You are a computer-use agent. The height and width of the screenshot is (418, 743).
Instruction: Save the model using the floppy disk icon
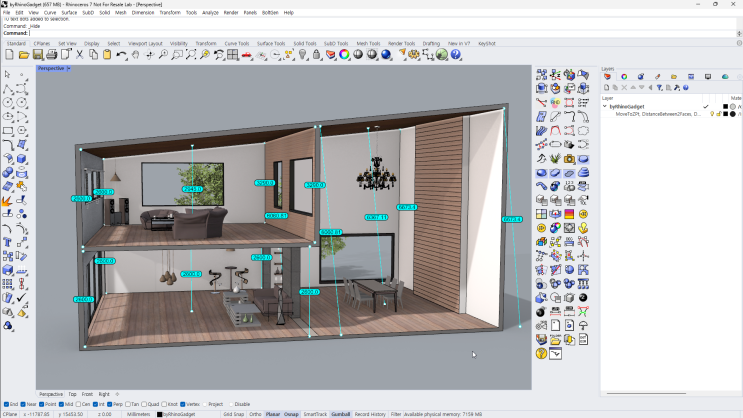coord(38,55)
